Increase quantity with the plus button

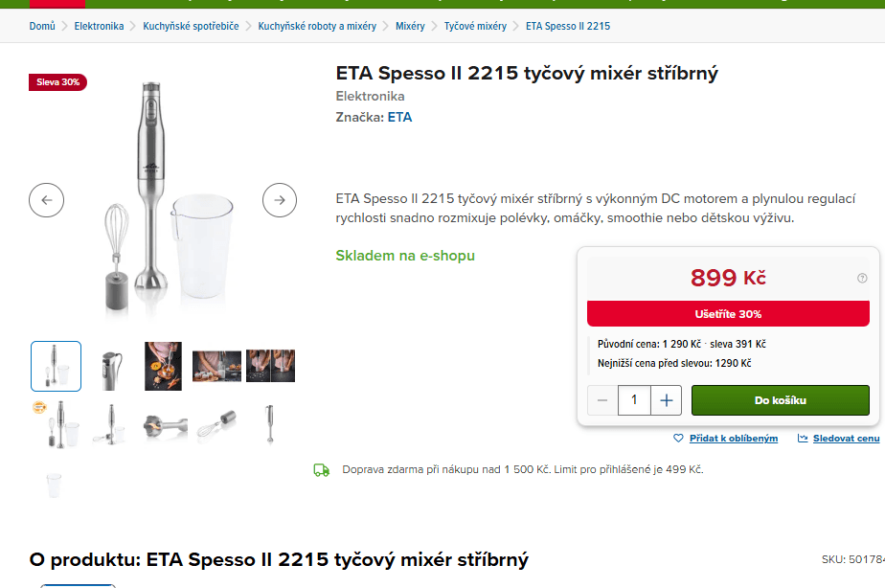pyautogui.click(x=667, y=400)
